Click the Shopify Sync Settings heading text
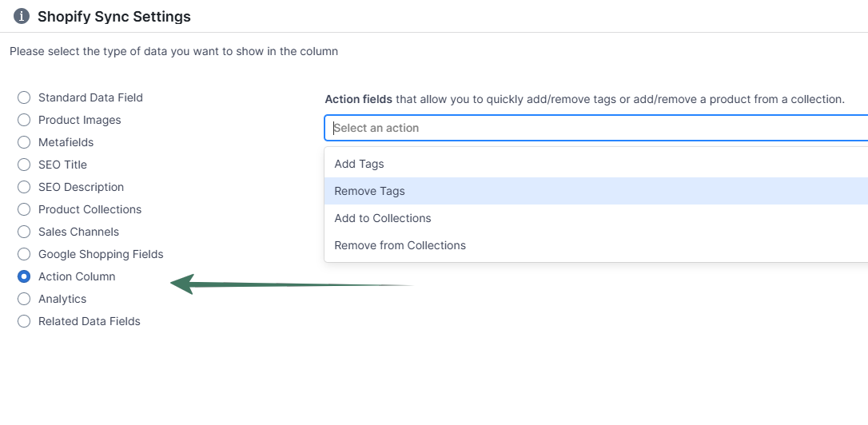This screenshot has height=425, width=868. coord(114,17)
